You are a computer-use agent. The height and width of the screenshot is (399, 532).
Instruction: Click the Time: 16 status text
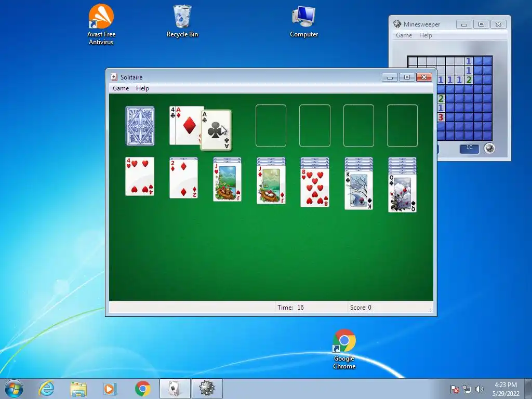point(290,308)
